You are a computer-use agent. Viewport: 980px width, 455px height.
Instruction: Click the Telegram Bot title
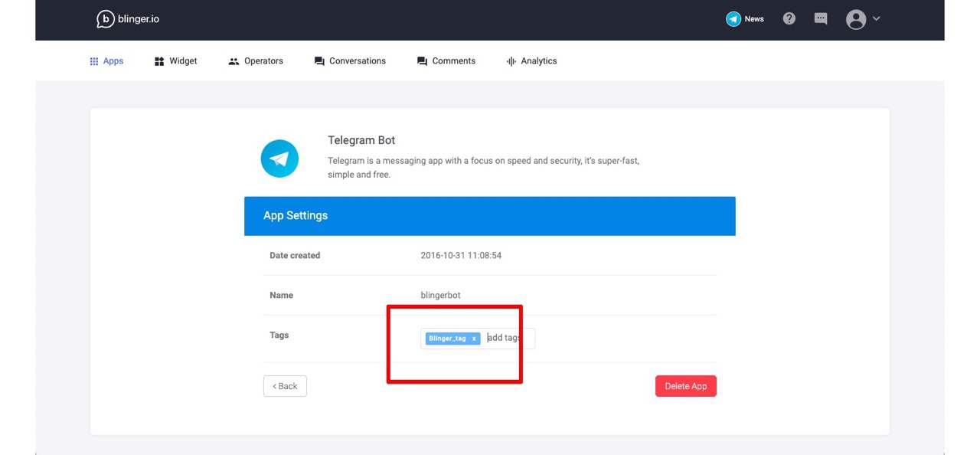pos(361,140)
